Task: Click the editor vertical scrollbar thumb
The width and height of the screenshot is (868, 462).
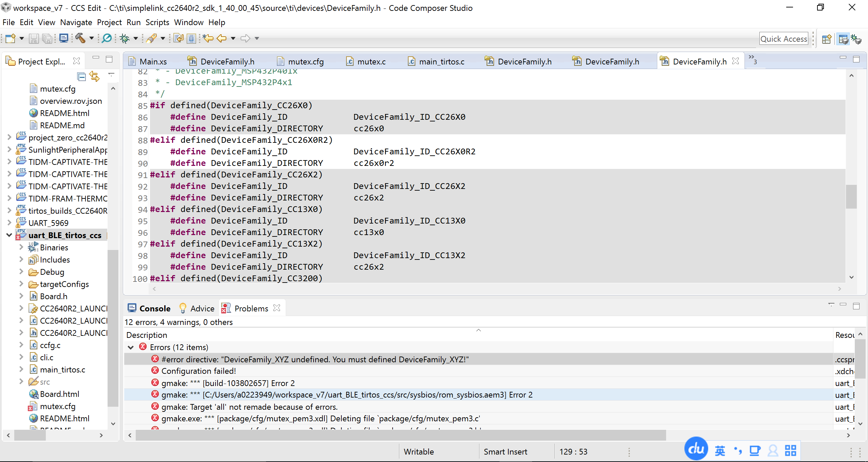Action: coord(851,197)
